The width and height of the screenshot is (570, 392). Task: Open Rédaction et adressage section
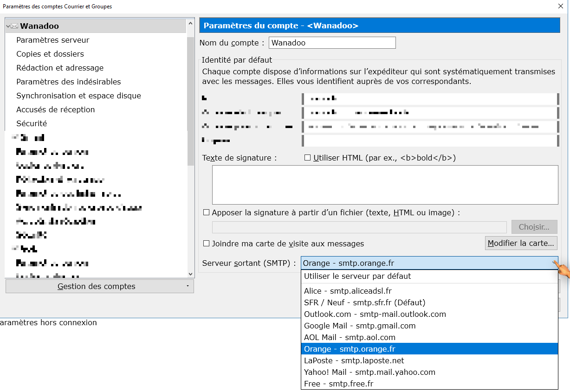click(x=60, y=68)
